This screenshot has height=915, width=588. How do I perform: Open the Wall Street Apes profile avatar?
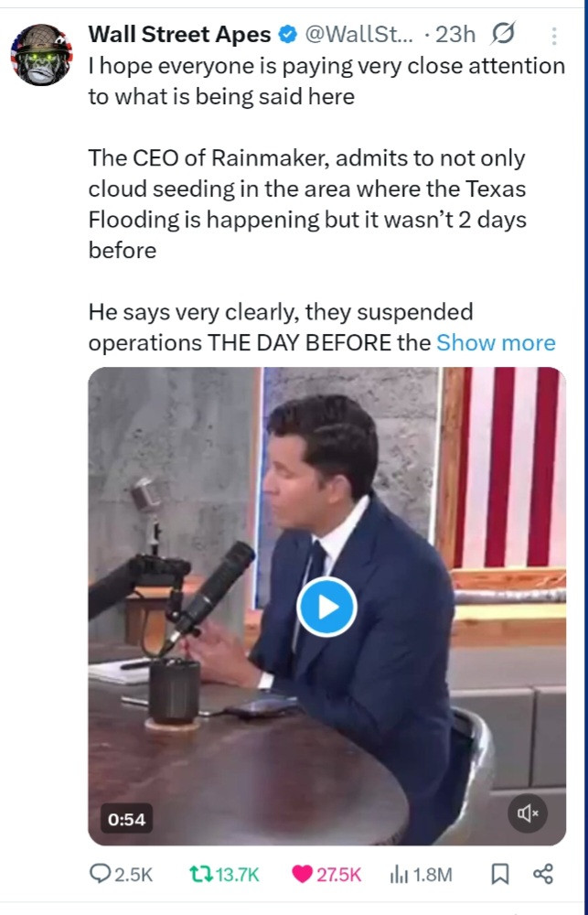pyautogui.click(x=42, y=54)
